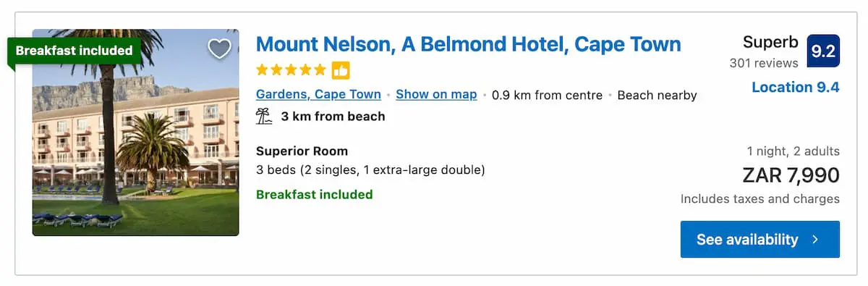Save hotel with the heart icon
Image resolution: width=868 pixels, height=286 pixels.
click(x=219, y=49)
